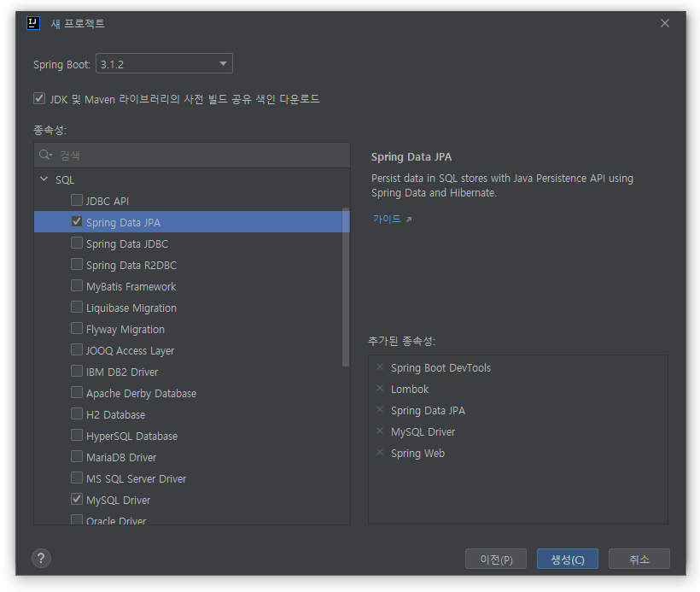
Task: Check the MyBatis Framework checkbox
Action: coord(77,285)
